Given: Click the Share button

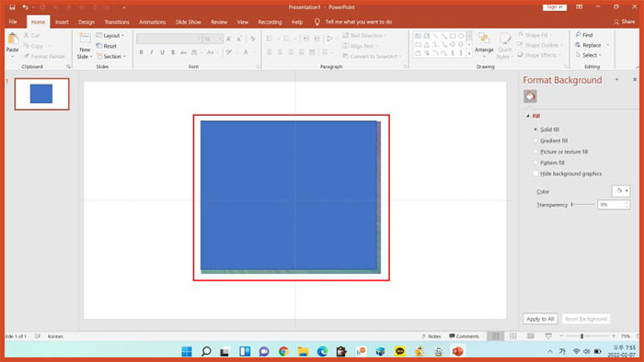Looking at the screenshot, I should (624, 22).
